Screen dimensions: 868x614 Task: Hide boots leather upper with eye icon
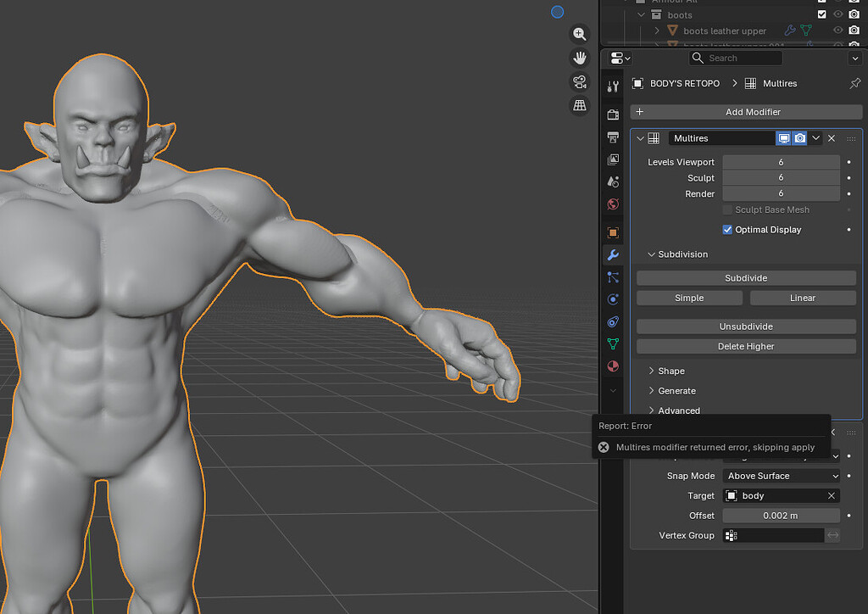838,30
